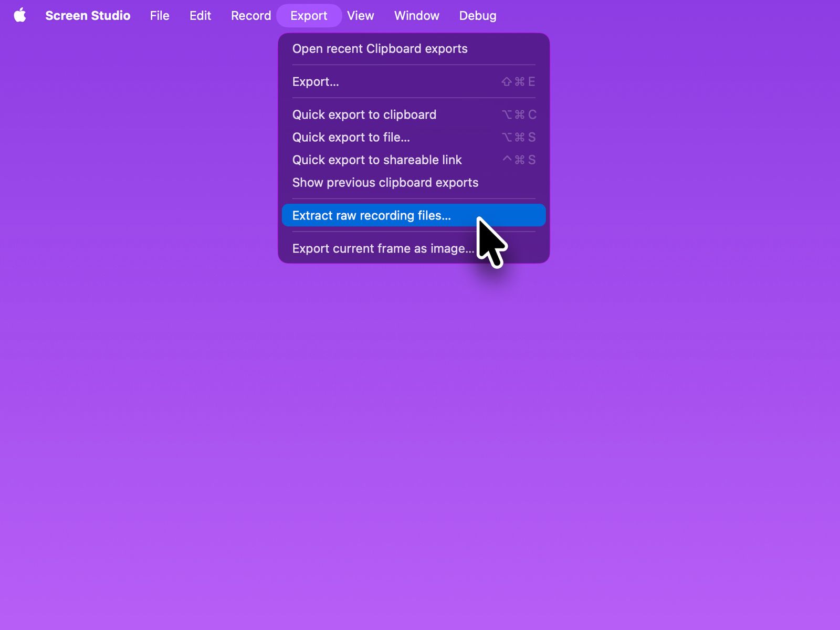Select Quick export to shareable link
Image resolution: width=840 pixels, height=630 pixels.
[x=377, y=160]
